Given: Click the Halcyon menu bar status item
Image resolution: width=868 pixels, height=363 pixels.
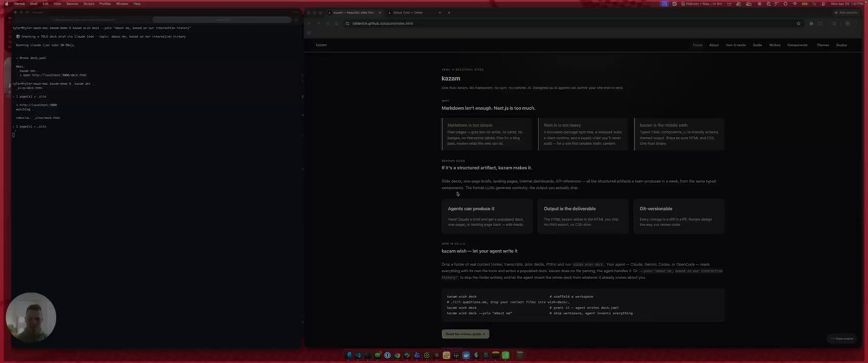Looking at the screenshot, I should click(x=701, y=3).
